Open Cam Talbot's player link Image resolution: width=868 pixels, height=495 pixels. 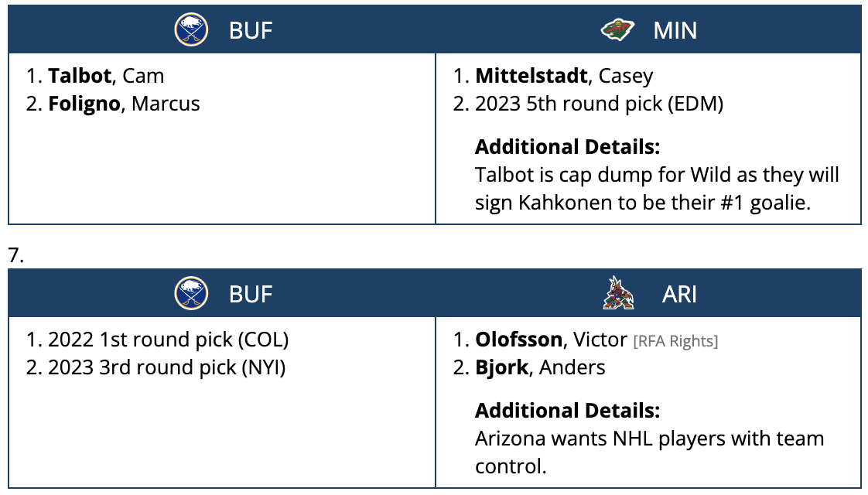click(106, 76)
